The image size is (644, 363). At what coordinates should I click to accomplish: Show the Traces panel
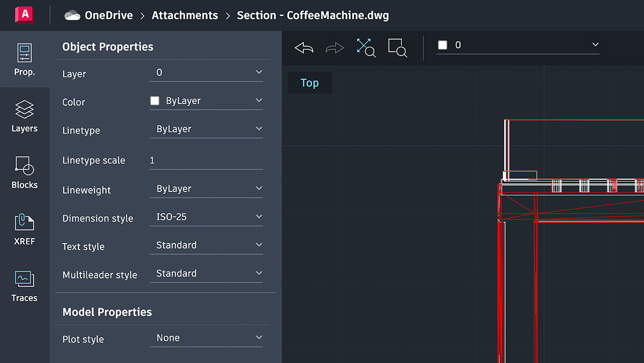tap(24, 285)
